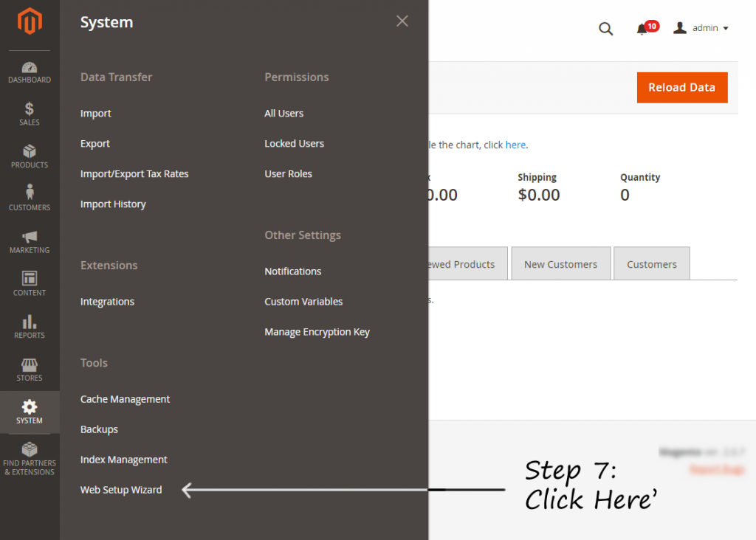Open the Marketing sidebar menu
The image size is (756, 540).
(30, 242)
